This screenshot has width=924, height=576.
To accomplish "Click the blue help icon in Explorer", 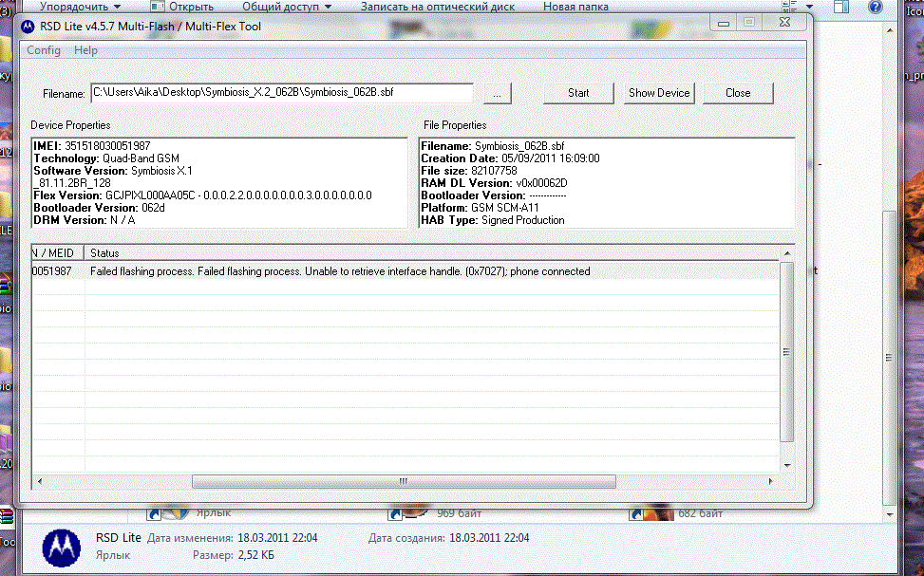I will tap(875, 7).
